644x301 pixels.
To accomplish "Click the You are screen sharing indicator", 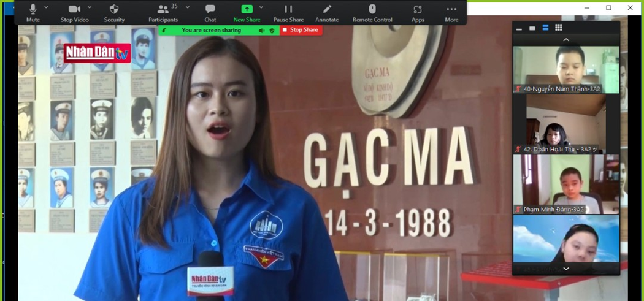I will [211, 31].
